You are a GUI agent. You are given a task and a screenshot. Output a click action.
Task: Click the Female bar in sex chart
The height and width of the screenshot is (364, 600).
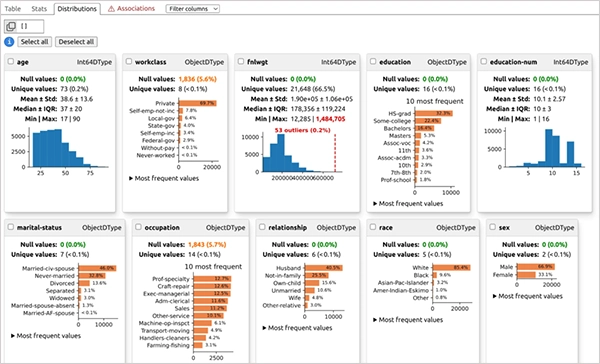pyautogui.click(x=526, y=275)
